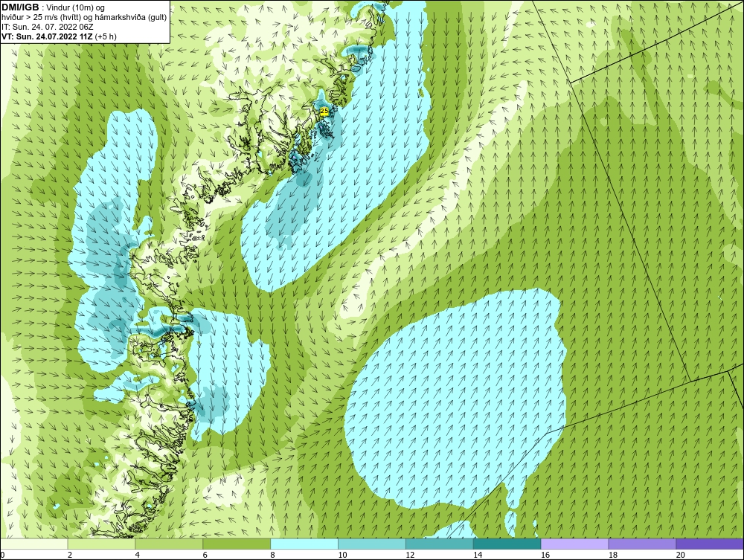Click the 'IT: Sun. 24. 07. 2022 06Z' line

(x=48, y=27)
